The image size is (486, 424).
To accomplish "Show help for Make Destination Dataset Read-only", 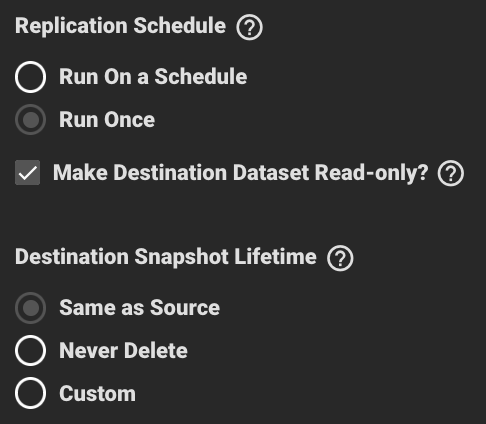I will pos(451,173).
